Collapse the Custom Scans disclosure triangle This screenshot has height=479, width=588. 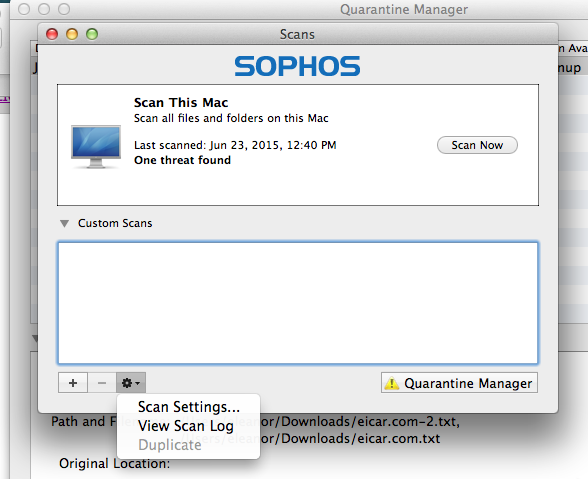click(x=64, y=224)
